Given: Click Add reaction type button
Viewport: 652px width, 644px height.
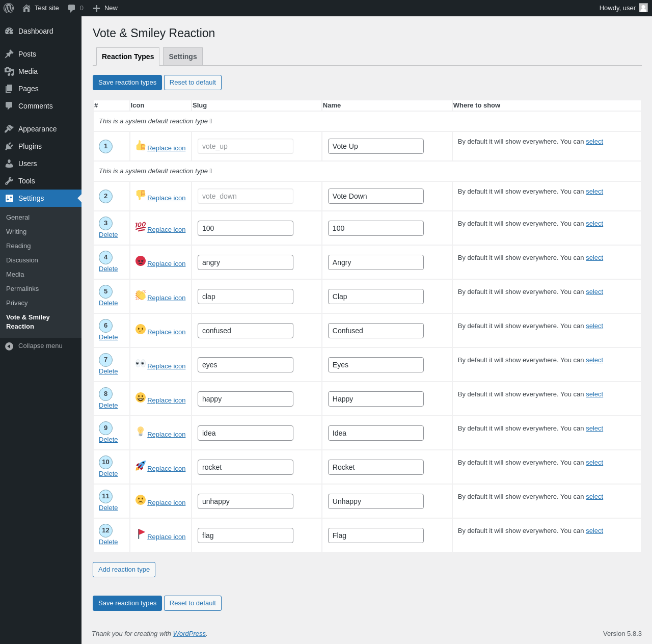Looking at the screenshot, I should click(124, 570).
